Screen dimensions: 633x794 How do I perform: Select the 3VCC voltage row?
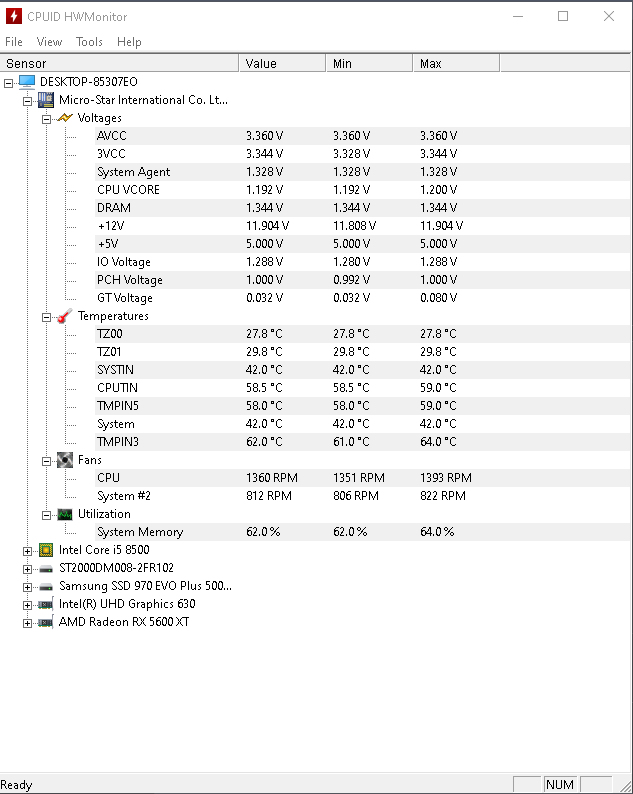[x=363, y=154]
